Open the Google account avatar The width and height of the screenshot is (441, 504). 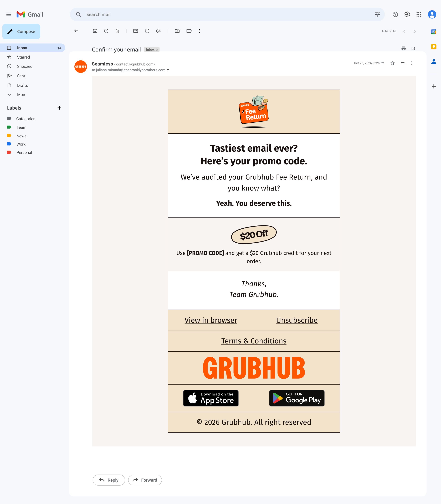click(432, 14)
